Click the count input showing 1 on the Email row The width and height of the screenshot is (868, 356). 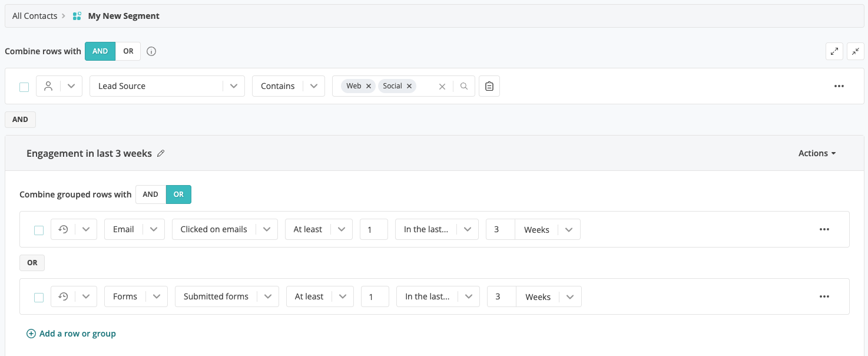click(x=373, y=229)
